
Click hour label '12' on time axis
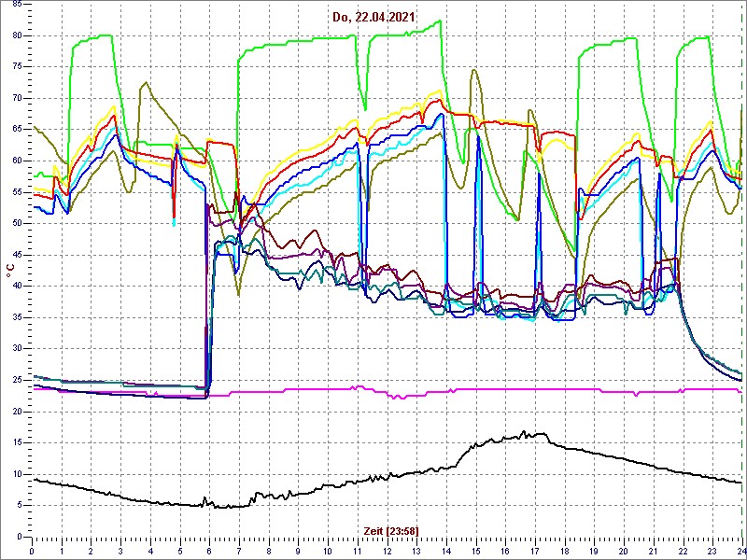[387, 551]
